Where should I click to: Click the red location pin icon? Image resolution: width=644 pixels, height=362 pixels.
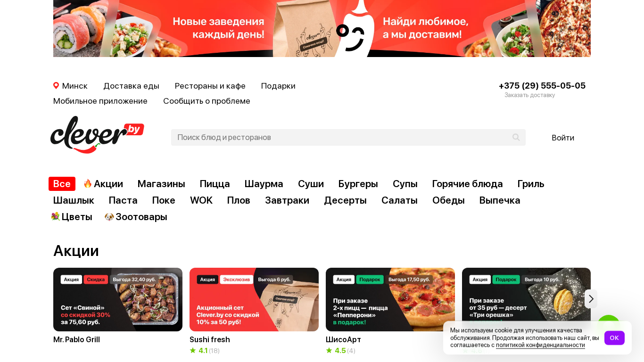point(56,86)
